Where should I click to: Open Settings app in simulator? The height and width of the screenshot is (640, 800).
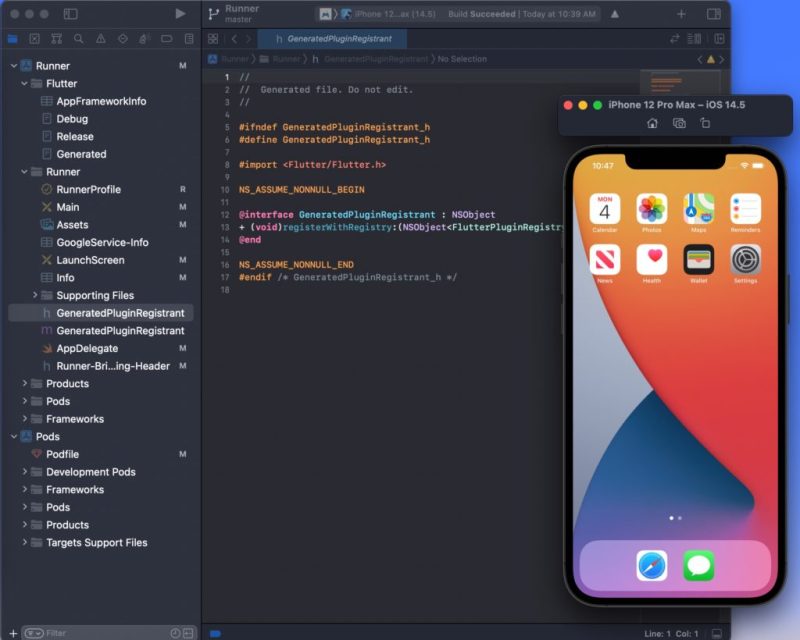click(x=745, y=259)
